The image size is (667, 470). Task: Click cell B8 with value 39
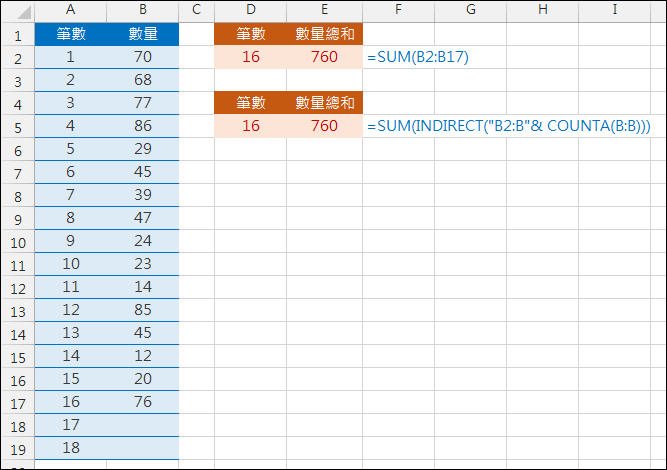click(143, 195)
